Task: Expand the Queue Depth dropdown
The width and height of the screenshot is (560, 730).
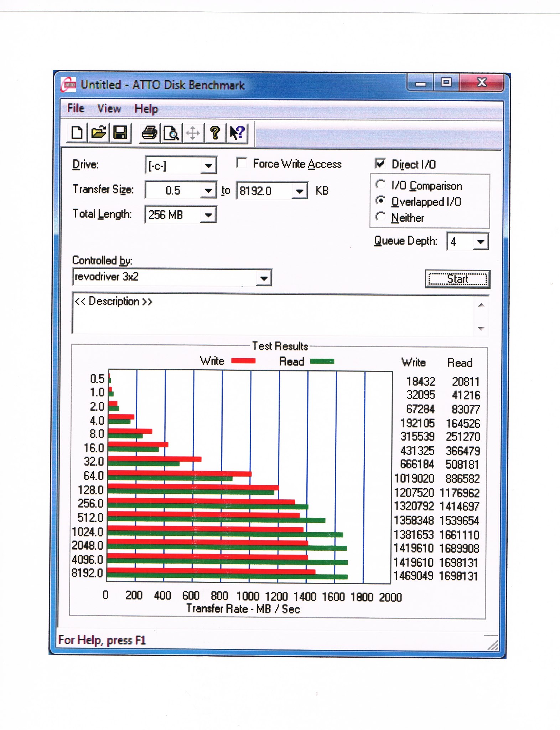Action: coord(481,242)
